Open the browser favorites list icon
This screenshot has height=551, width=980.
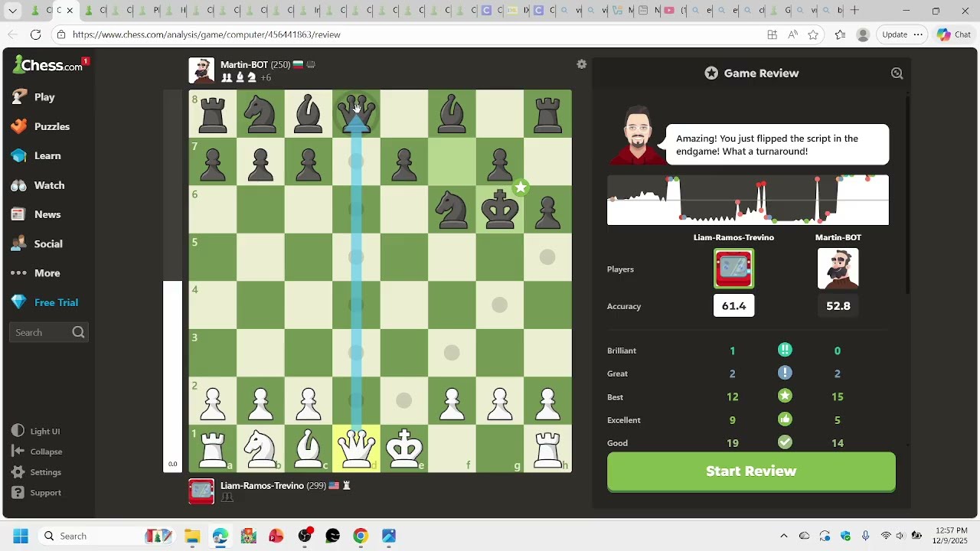840,34
